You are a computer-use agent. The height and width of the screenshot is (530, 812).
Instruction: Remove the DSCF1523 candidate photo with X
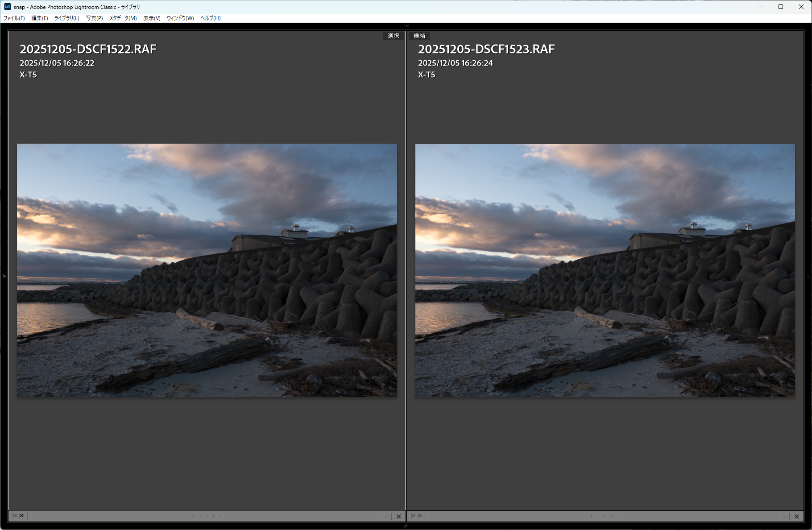click(796, 517)
